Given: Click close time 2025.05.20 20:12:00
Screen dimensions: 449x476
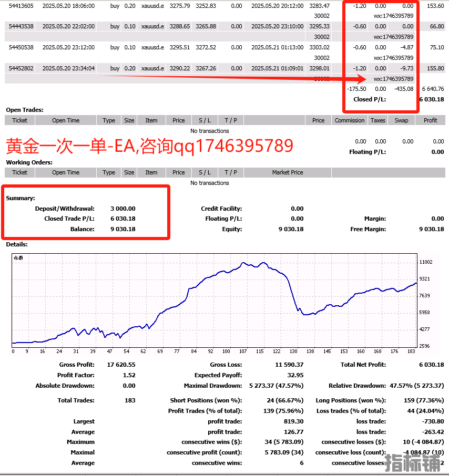Looking at the screenshot, I should coord(278,6).
